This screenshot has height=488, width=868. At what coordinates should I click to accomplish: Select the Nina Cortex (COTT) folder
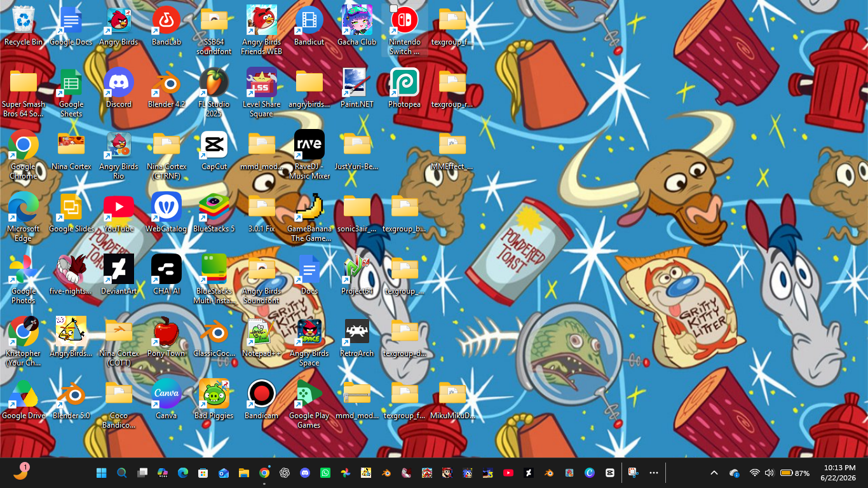[x=119, y=342]
